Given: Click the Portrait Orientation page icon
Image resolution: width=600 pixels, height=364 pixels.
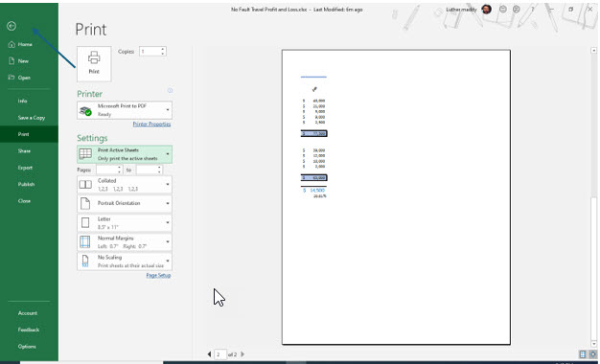Looking at the screenshot, I should coord(85,203).
